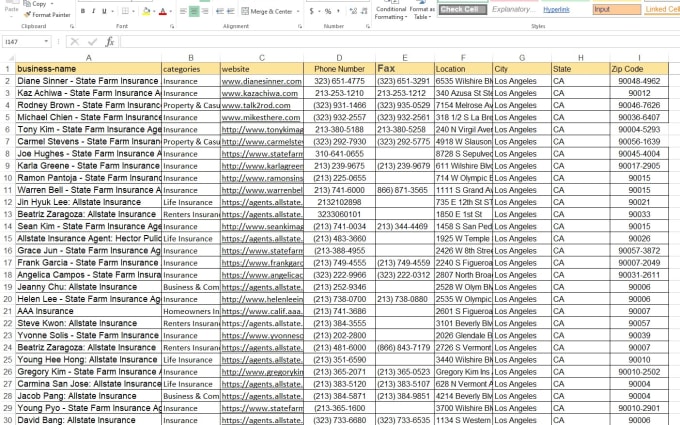Apply the Check Cell style
The image size is (680, 425).
pos(462,9)
